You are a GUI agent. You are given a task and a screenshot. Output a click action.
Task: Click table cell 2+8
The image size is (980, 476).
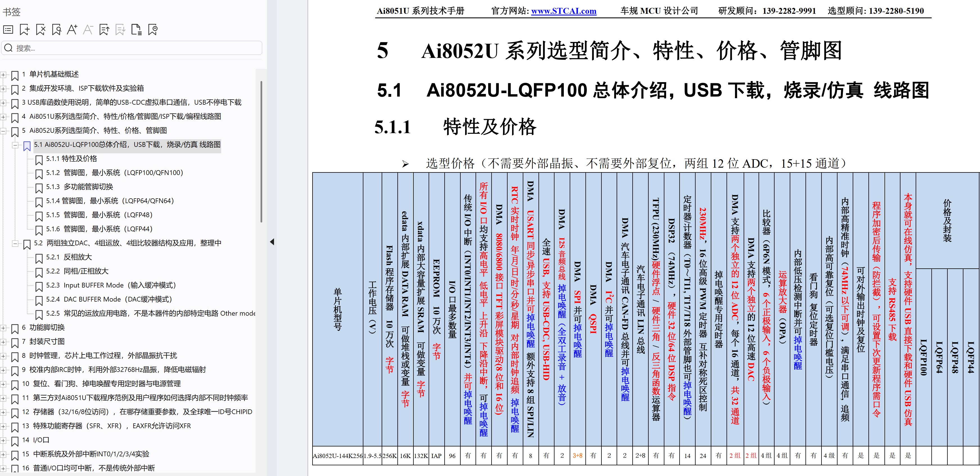point(640,456)
